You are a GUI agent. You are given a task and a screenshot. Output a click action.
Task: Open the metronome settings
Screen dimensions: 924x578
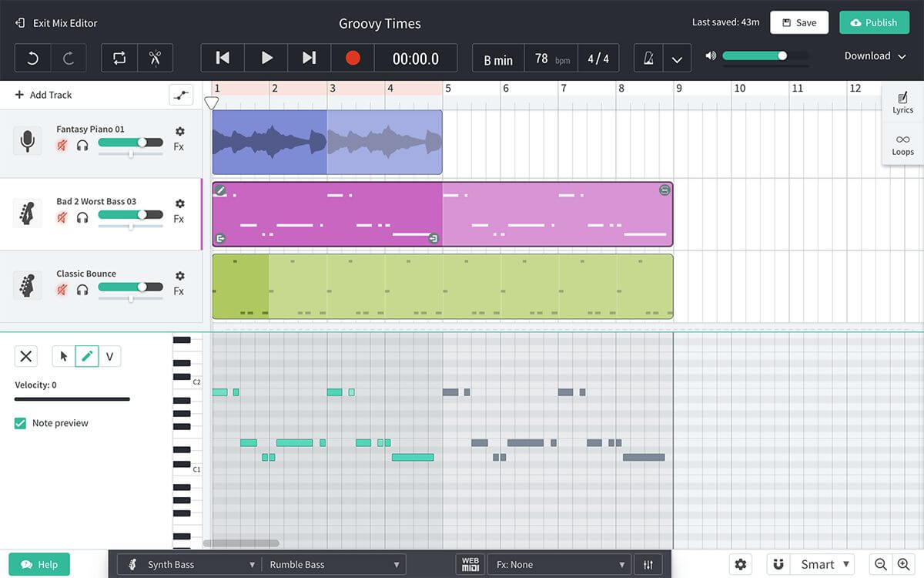(648, 57)
